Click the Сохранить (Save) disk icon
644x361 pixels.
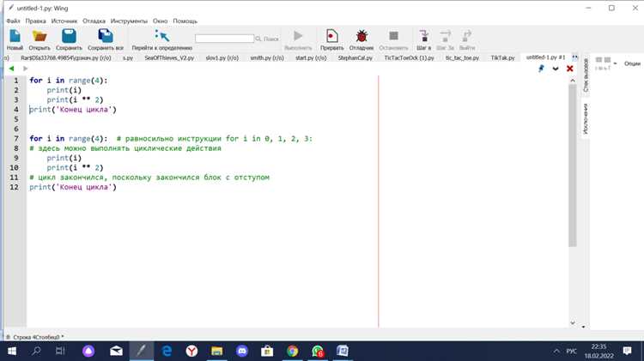[x=69, y=36]
